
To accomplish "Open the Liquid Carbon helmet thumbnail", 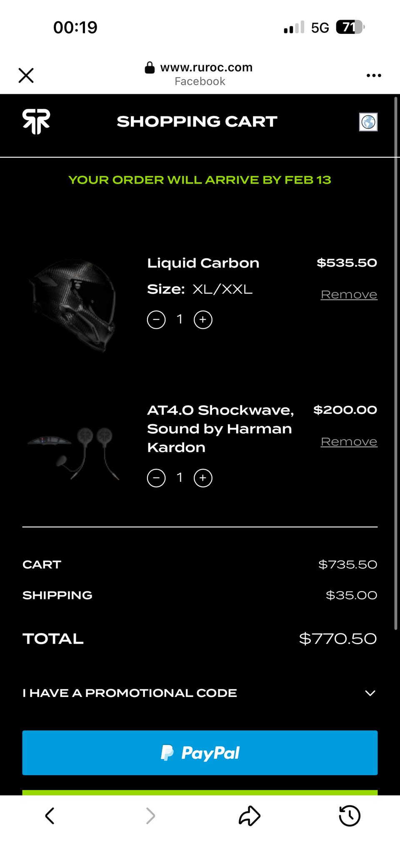I will [x=73, y=305].
